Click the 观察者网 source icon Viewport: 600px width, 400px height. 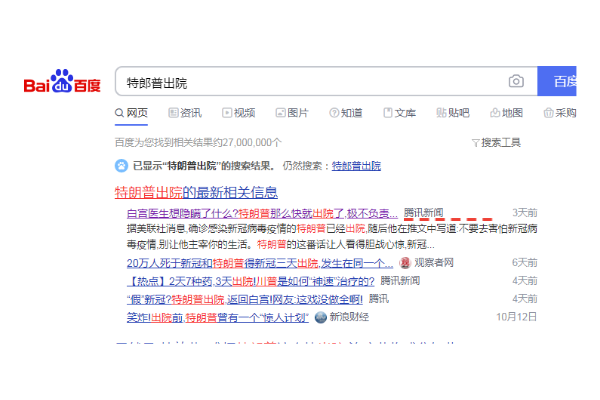tap(405, 263)
